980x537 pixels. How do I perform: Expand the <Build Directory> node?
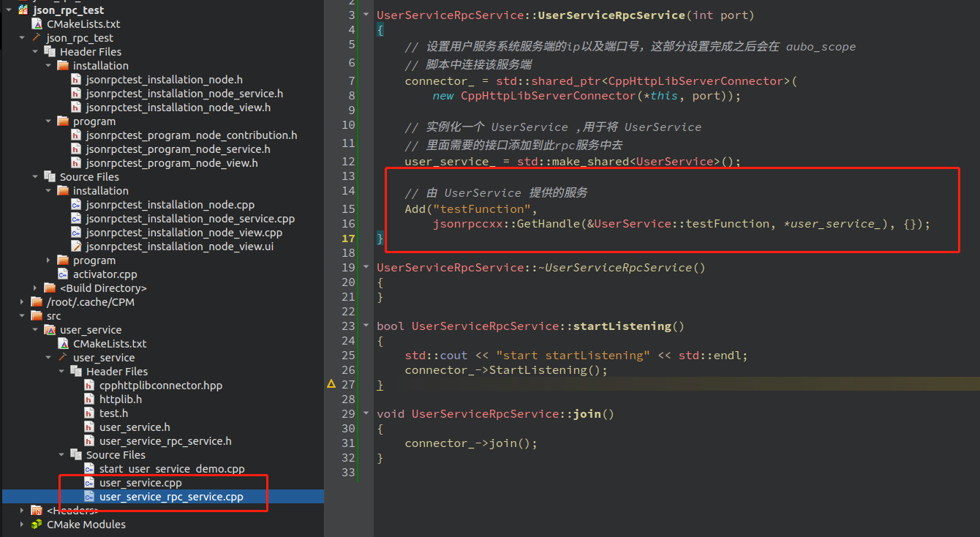[x=35, y=288]
